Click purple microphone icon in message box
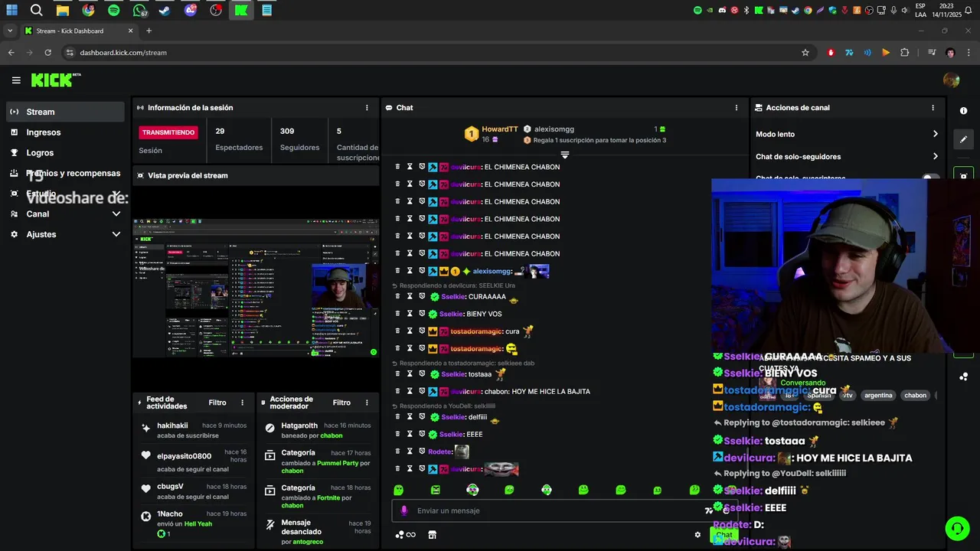Viewport: 980px width, 551px height. [x=403, y=510]
